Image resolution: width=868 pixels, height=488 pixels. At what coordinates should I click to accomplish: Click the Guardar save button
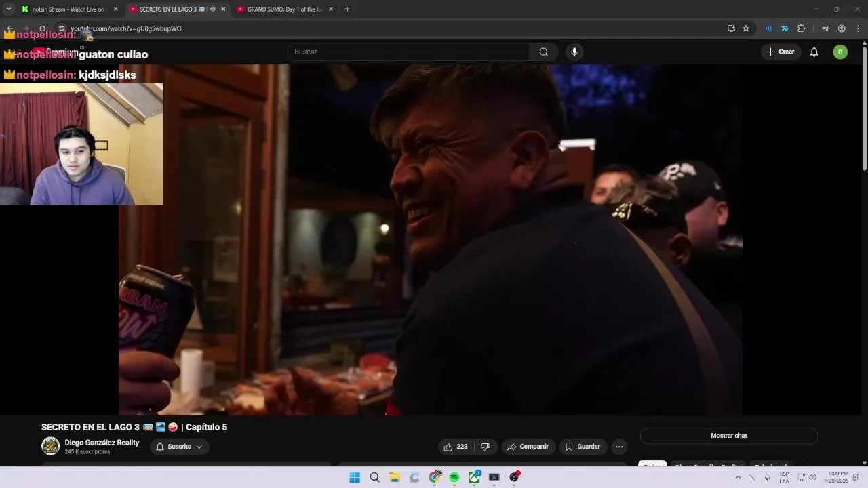[583, 447]
